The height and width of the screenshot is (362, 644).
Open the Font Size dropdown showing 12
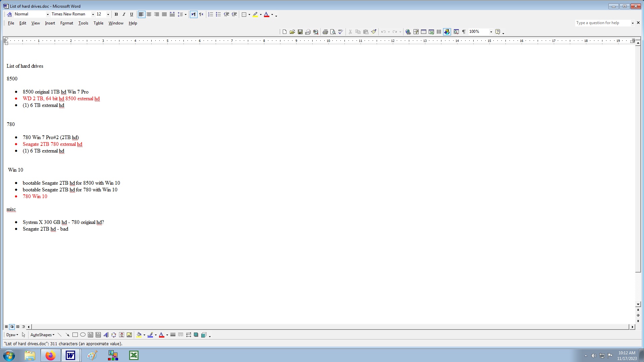(x=108, y=14)
